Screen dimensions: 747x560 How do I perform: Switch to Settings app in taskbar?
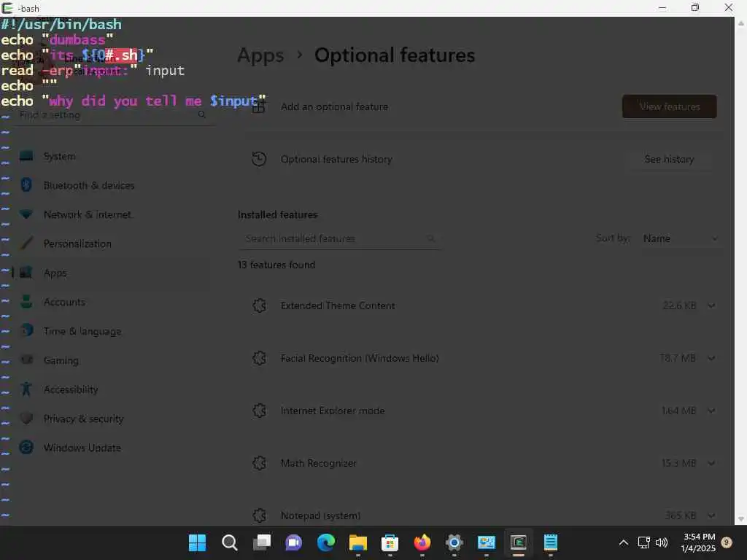point(454,542)
